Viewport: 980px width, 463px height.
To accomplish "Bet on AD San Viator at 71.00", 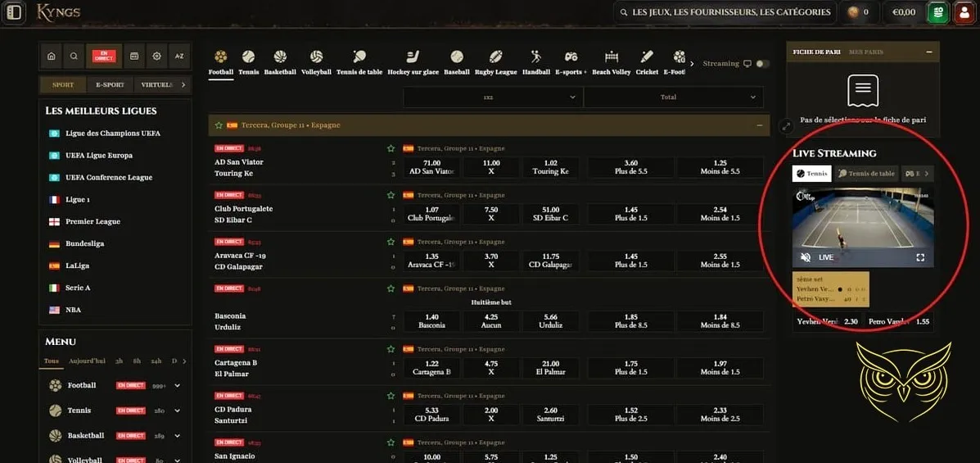I will coord(431,167).
